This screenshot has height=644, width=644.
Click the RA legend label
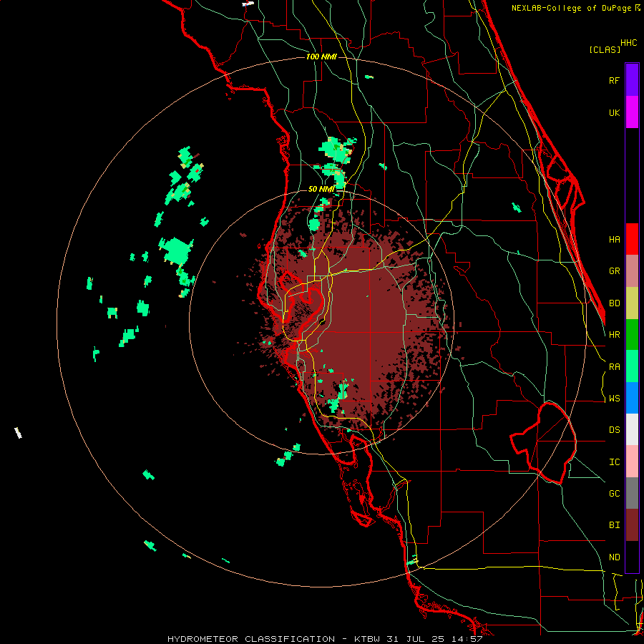pos(614,367)
